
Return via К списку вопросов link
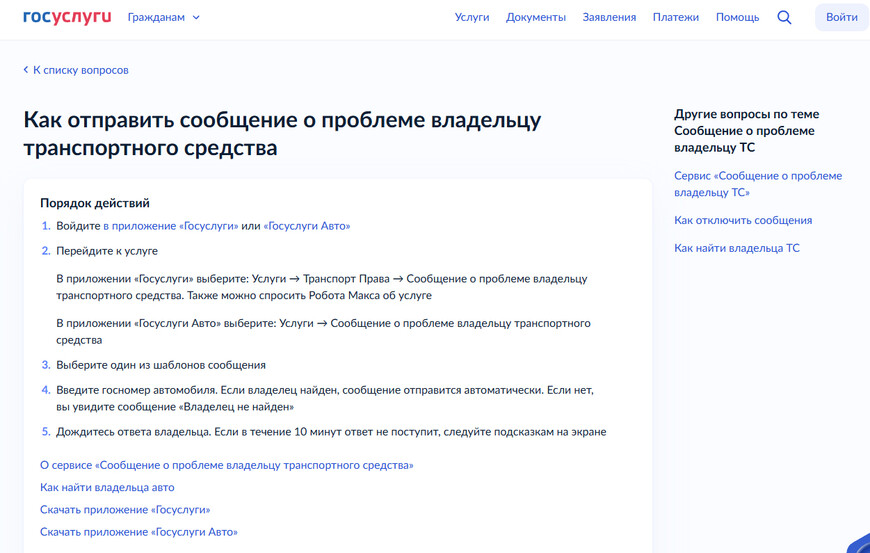coord(80,70)
